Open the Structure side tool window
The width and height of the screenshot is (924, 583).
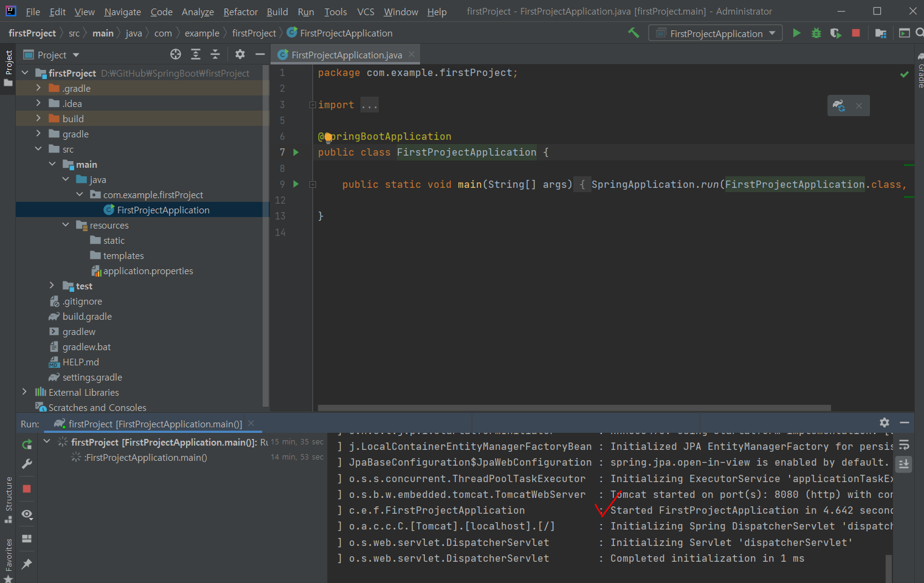coord(8,500)
